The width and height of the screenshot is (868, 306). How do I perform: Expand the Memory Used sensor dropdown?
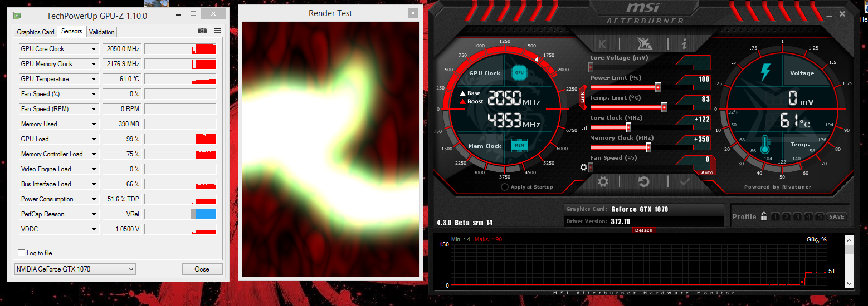pyautogui.click(x=94, y=124)
